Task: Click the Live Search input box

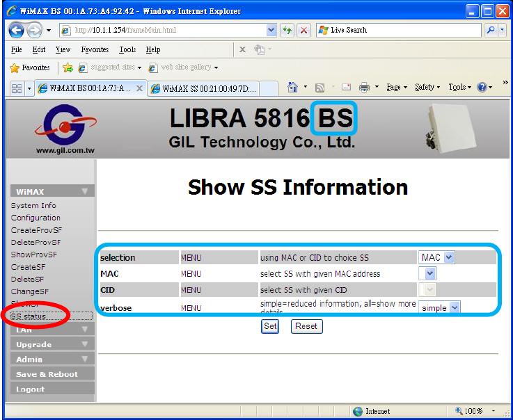Action: (400, 31)
